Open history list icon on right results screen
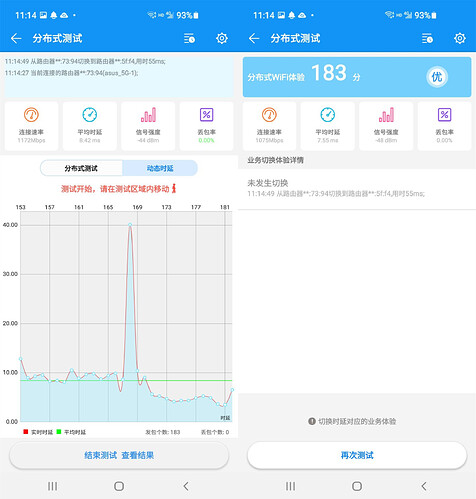This screenshot has width=476, height=499. 427,38
